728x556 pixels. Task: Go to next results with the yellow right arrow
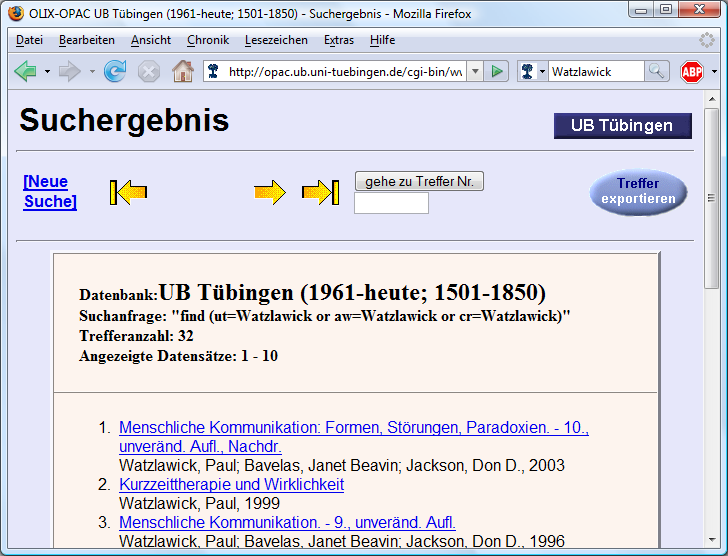click(270, 192)
